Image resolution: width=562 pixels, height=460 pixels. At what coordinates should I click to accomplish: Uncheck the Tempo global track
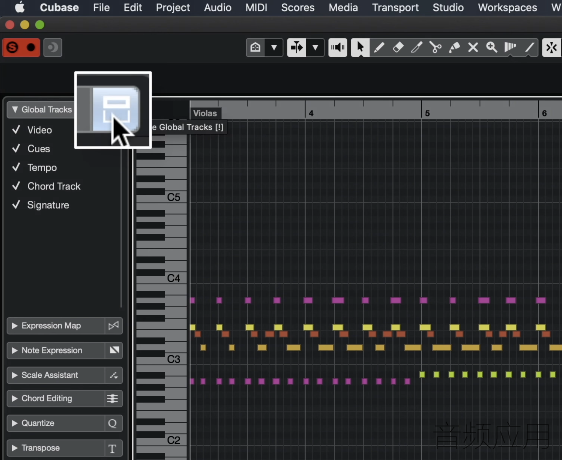16,167
